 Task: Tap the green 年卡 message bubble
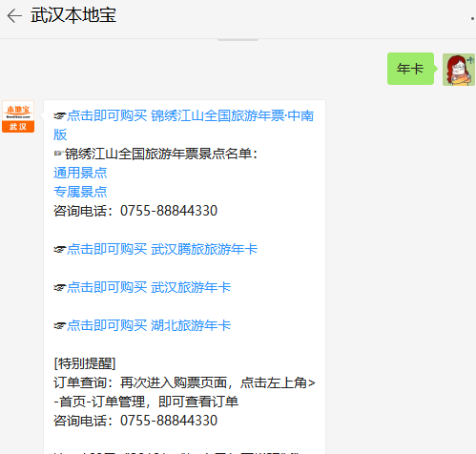[410, 69]
